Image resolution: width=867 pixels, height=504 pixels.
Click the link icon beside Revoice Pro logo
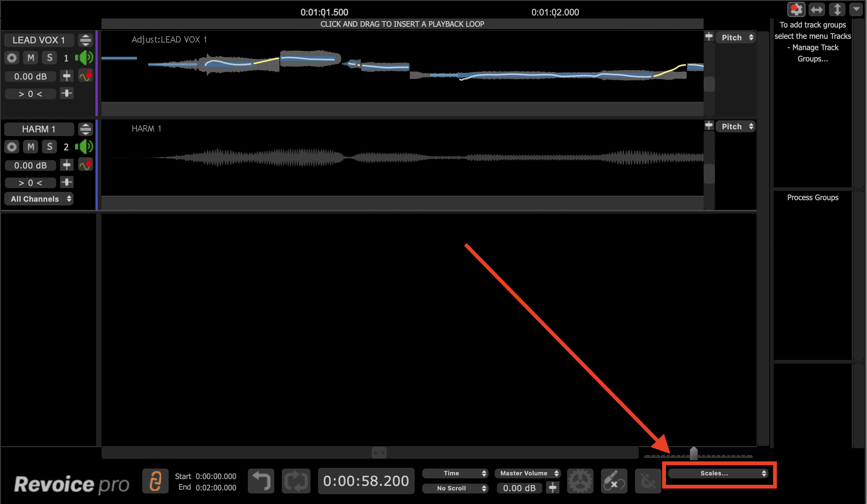(x=155, y=481)
